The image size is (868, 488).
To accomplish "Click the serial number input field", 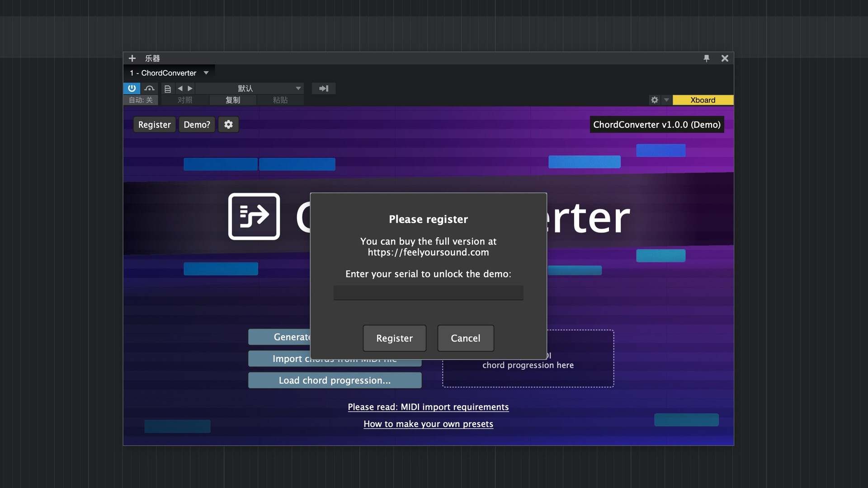I will coord(428,292).
